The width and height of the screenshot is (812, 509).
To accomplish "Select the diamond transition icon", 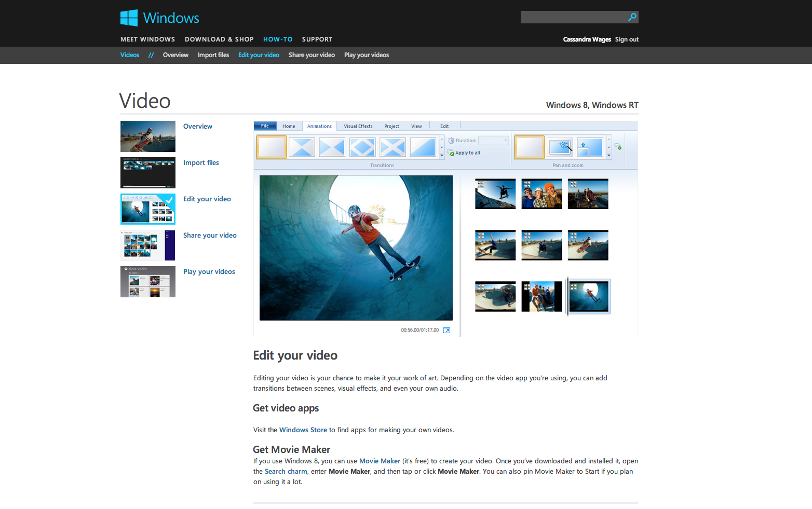I will click(x=362, y=147).
